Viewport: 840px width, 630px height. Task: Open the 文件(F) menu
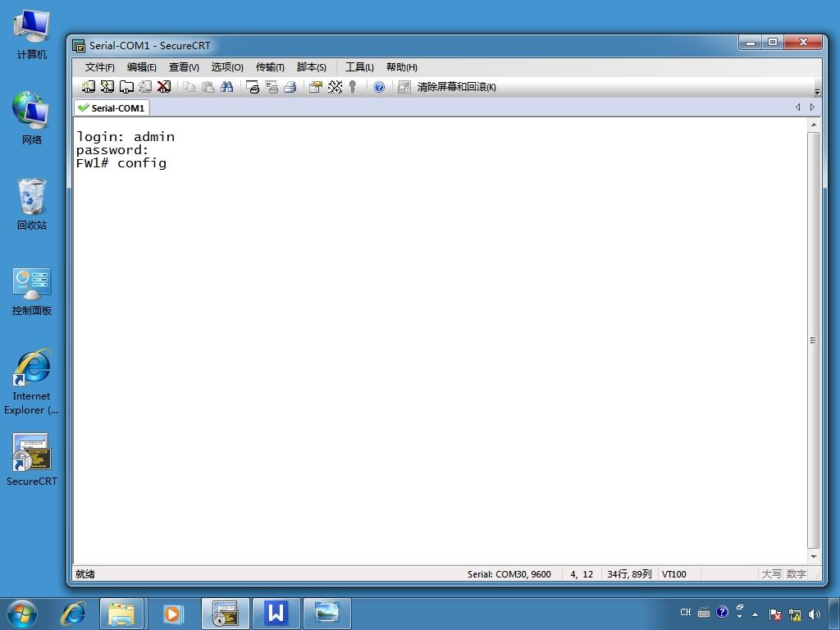click(x=99, y=67)
